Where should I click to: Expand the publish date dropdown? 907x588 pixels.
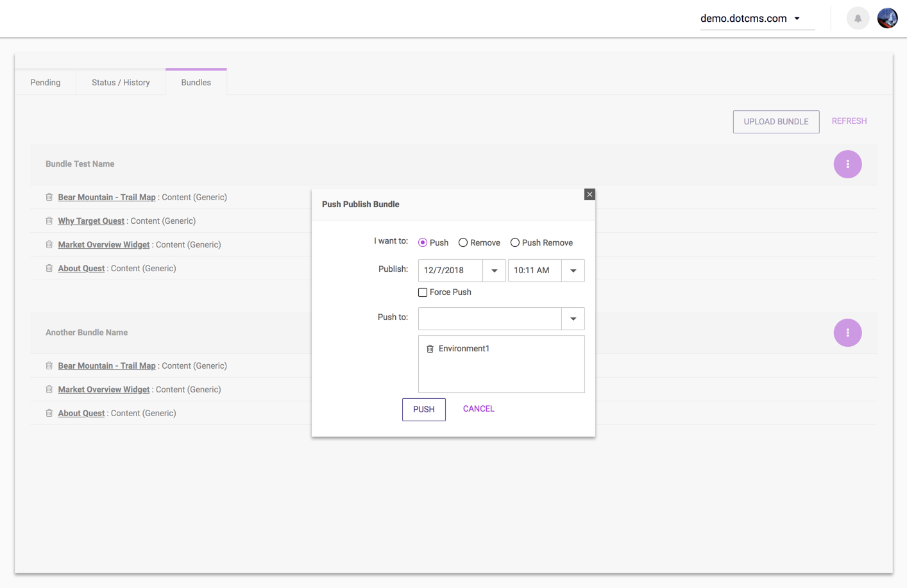(494, 271)
